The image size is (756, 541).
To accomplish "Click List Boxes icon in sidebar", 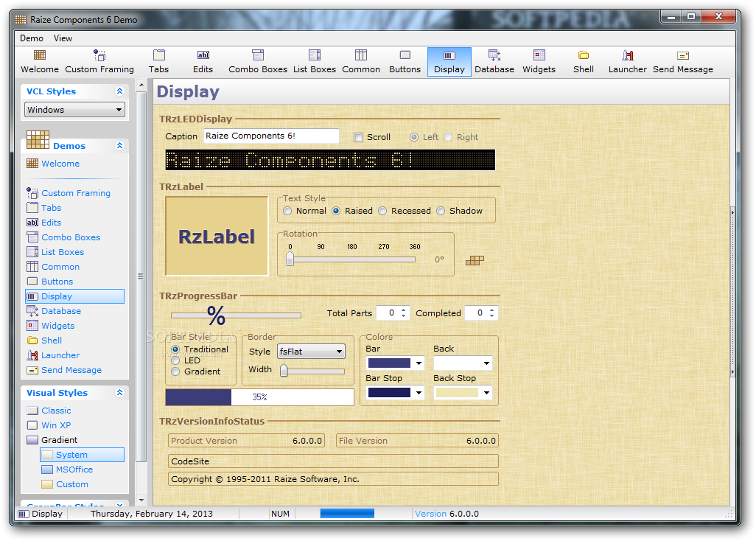I will (32, 251).
